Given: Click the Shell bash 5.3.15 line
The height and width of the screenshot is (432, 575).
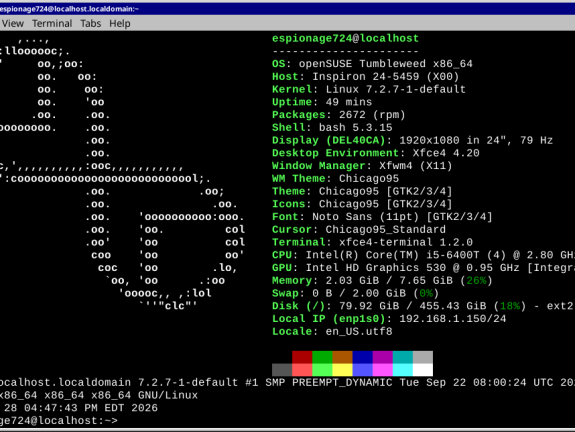Looking at the screenshot, I should pos(332,128).
